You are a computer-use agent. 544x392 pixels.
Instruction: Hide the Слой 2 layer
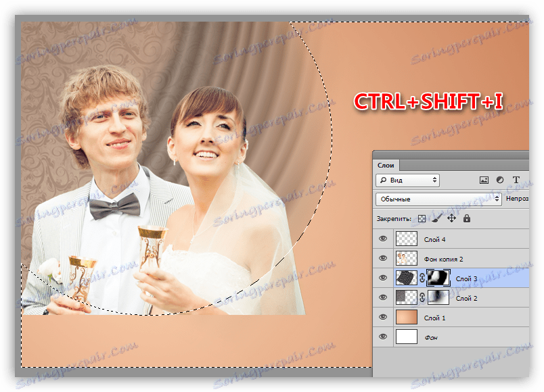point(383,298)
